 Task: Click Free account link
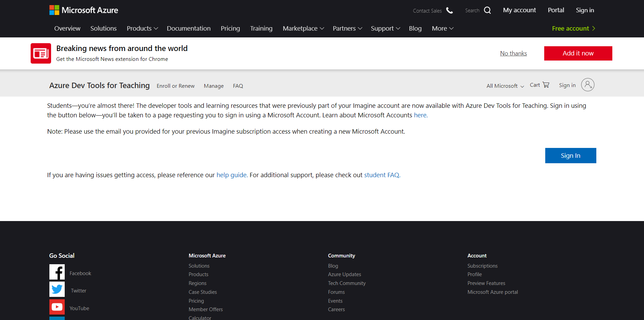[x=574, y=29]
